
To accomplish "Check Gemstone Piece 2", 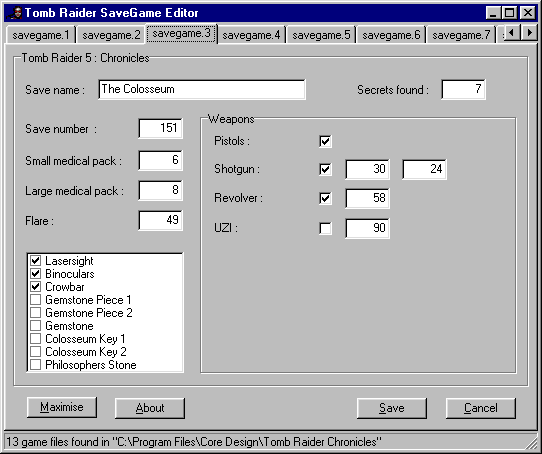I will (x=36, y=313).
